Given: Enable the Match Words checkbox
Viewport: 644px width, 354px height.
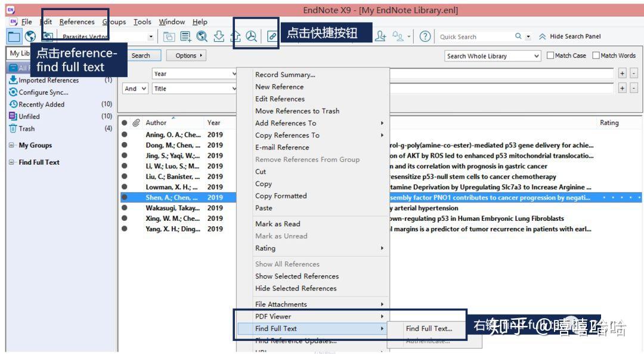Looking at the screenshot, I should coord(596,55).
